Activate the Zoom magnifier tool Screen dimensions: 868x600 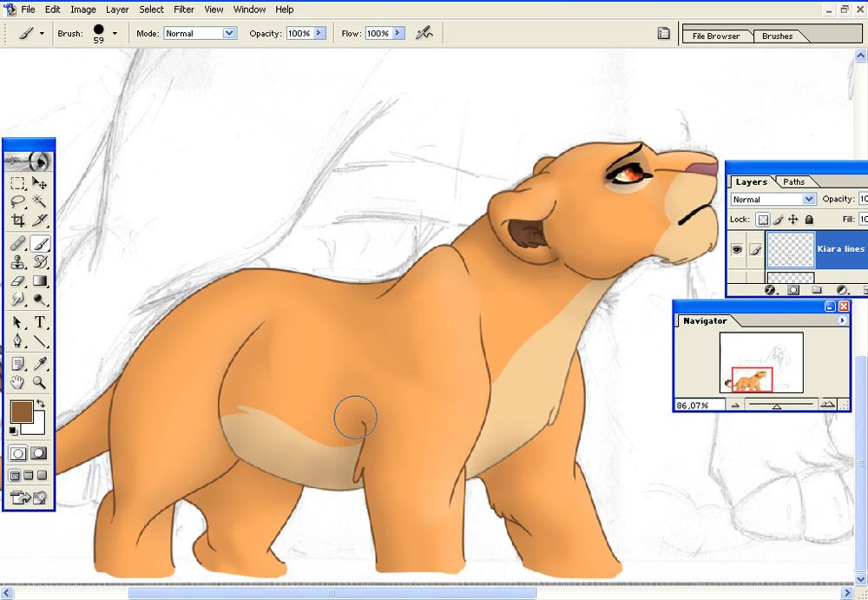[39, 382]
